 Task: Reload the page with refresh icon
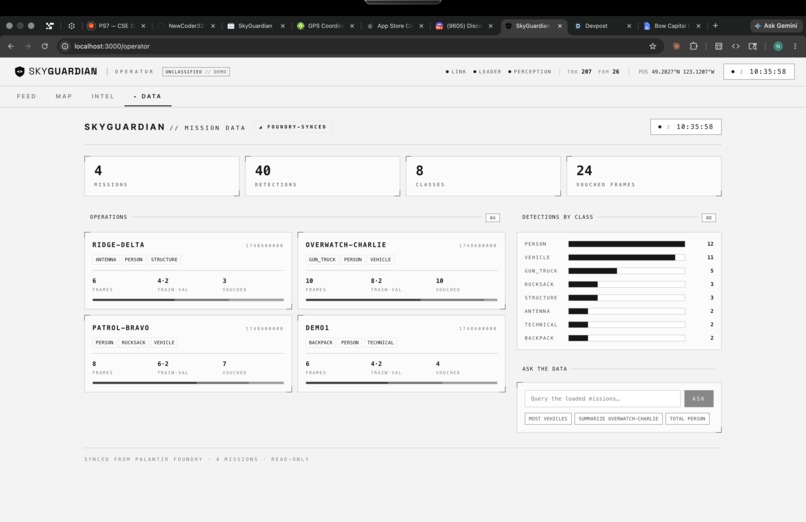tap(45, 46)
